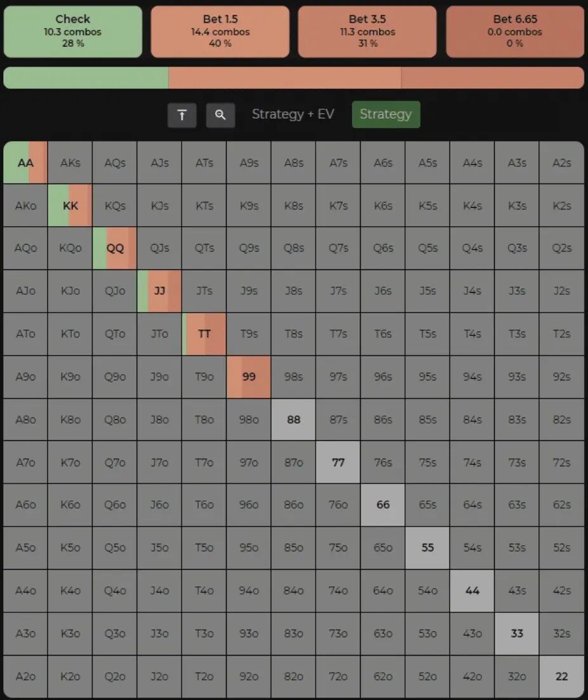Click the 22 hand cell
The image size is (588, 700).
click(x=561, y=676)
